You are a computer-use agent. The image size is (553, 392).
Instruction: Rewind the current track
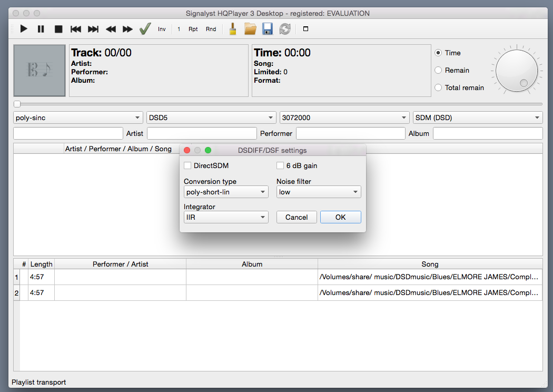[x=111, y=29]
